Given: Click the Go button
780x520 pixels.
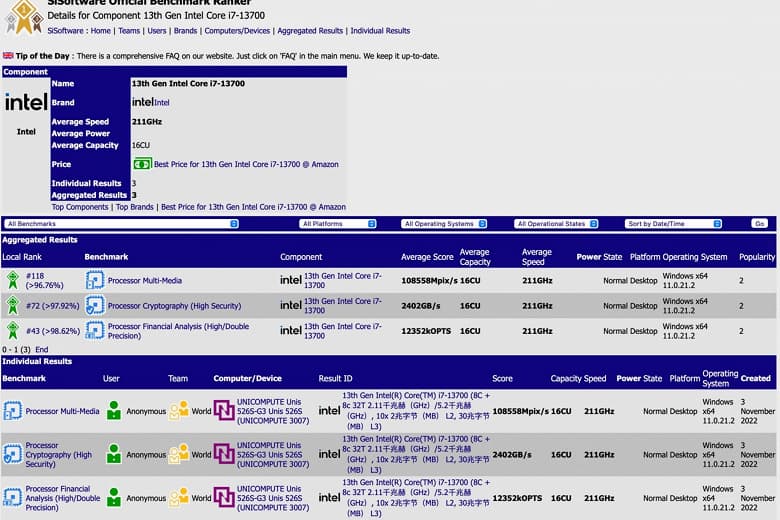Looking at the screenshot, I should click(760, 224).
